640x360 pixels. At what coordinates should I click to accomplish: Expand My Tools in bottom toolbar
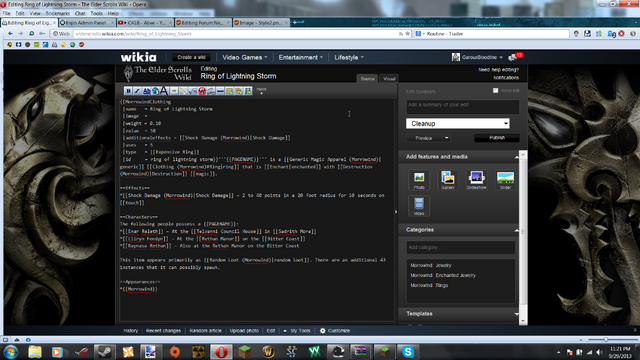297,331
